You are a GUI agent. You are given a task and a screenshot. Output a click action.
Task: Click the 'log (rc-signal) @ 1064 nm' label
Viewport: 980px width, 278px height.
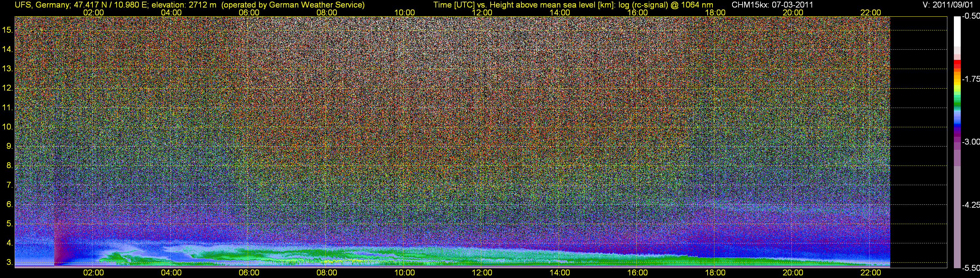click(666, 5)
